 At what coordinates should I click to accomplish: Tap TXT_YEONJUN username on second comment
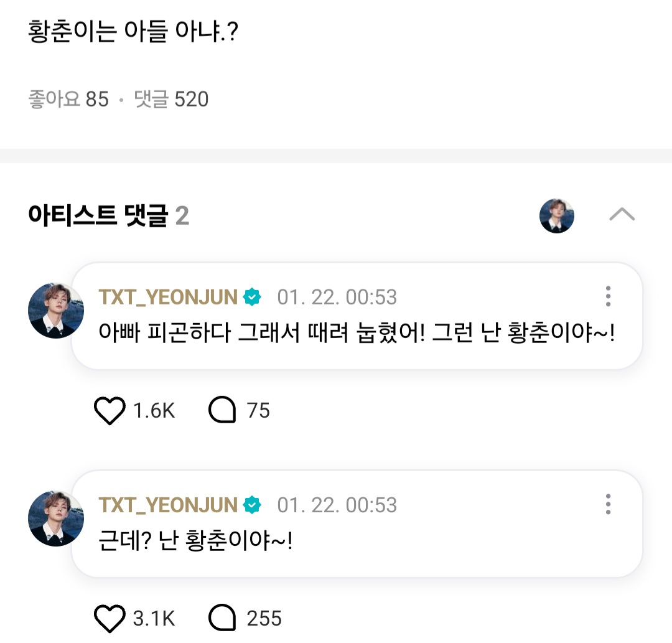(x=168, y=505)
